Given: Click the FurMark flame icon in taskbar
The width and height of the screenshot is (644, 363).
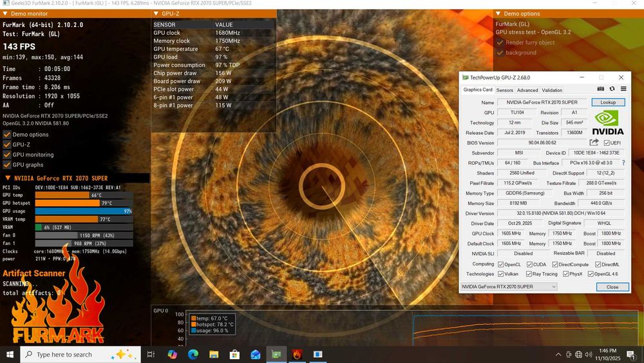Looking at the screenshot, I should (x=296, y=355).
